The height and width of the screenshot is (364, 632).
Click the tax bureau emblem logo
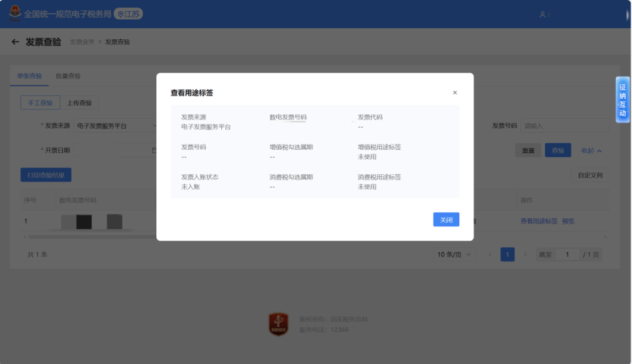(14, 13)
